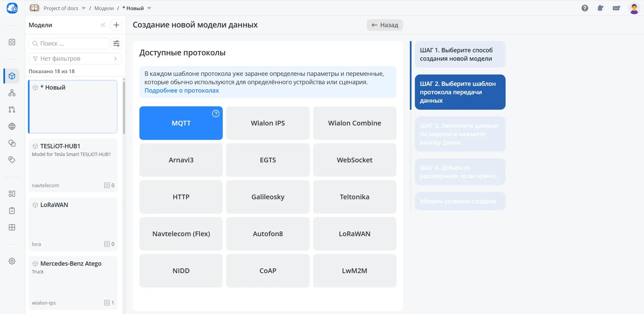Click device count icon on LoRaWAN card

(107, 244)
